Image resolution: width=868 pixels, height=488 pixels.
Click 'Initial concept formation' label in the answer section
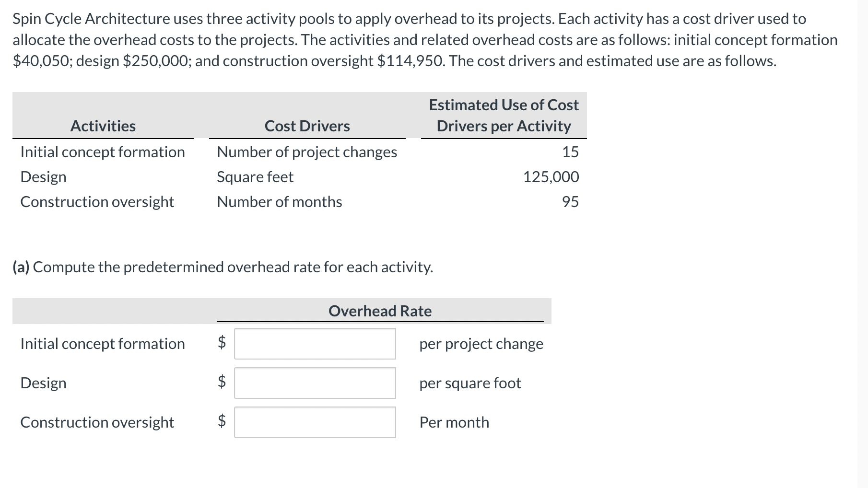click(103, 344)
